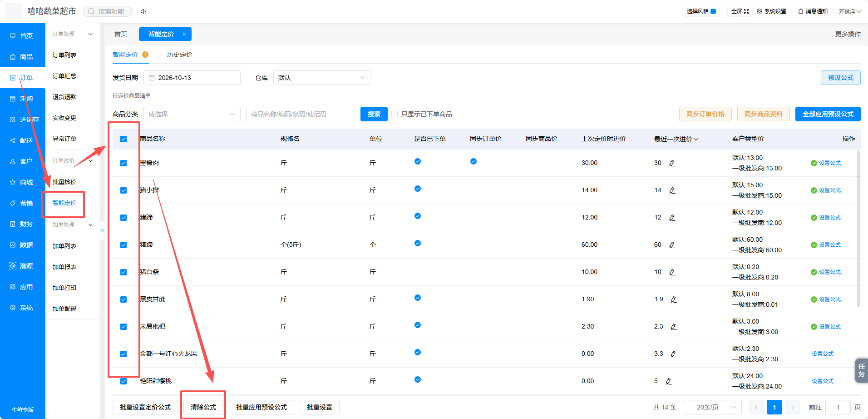Edit latest purchase price for 里脊肉
The height and width of the screenshot is (419, 868).
click(672, 163)
